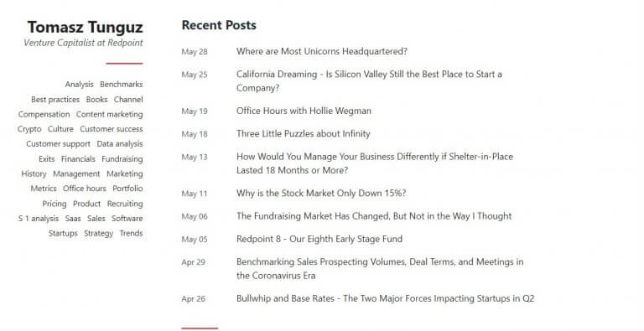
Task: Open the California Dreaming post
Action: (369, 81)
